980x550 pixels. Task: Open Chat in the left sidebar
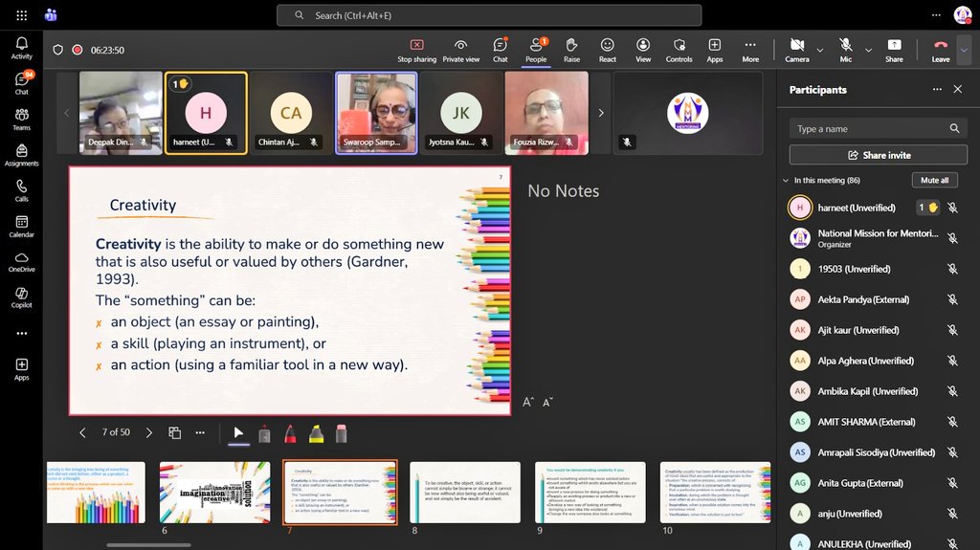coord(21,83)
